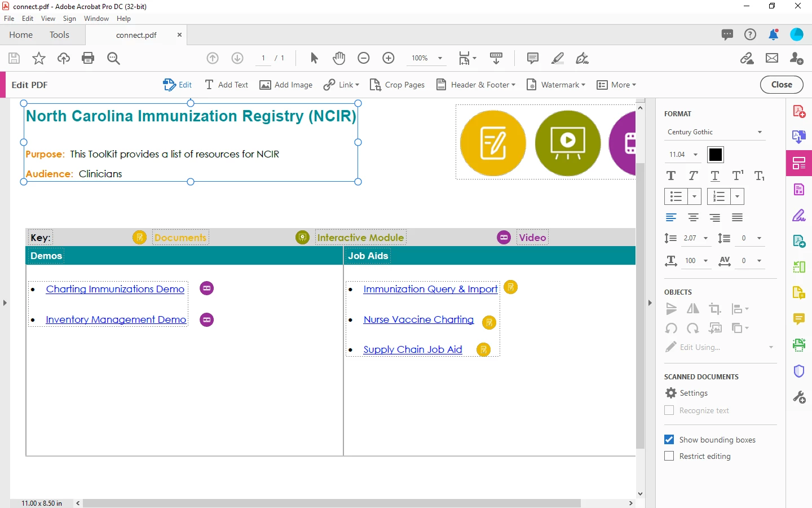Apply italic text style
Screen dimensions: 812x508
coord(693,176)
